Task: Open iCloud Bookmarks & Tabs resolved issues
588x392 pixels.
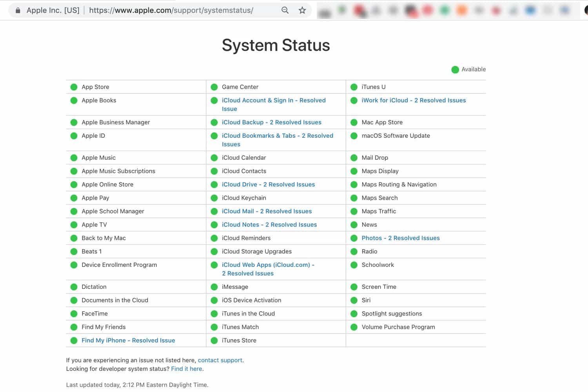Action: pos(278,140)
